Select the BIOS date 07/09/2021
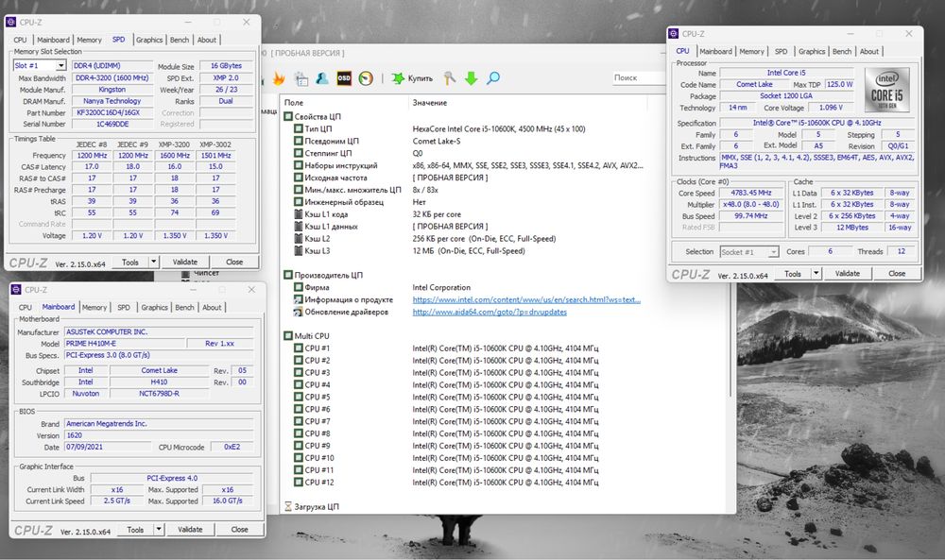 click(108, 447)
